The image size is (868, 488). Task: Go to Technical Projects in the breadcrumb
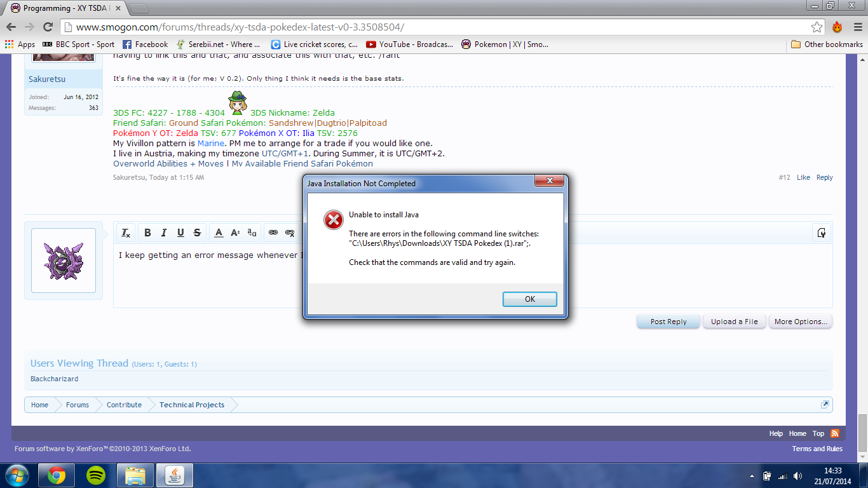tap(192, 405)
